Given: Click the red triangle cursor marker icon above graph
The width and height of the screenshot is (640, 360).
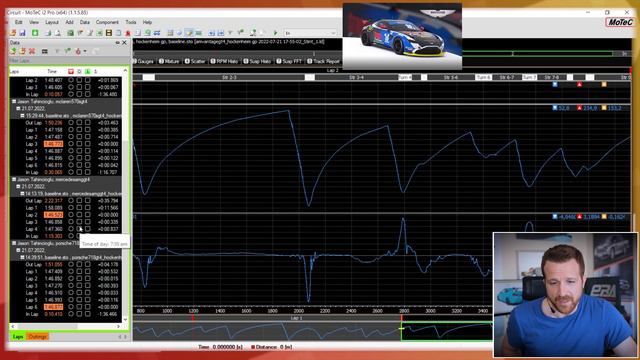Looking at the screenshot, I should (579, 84).
